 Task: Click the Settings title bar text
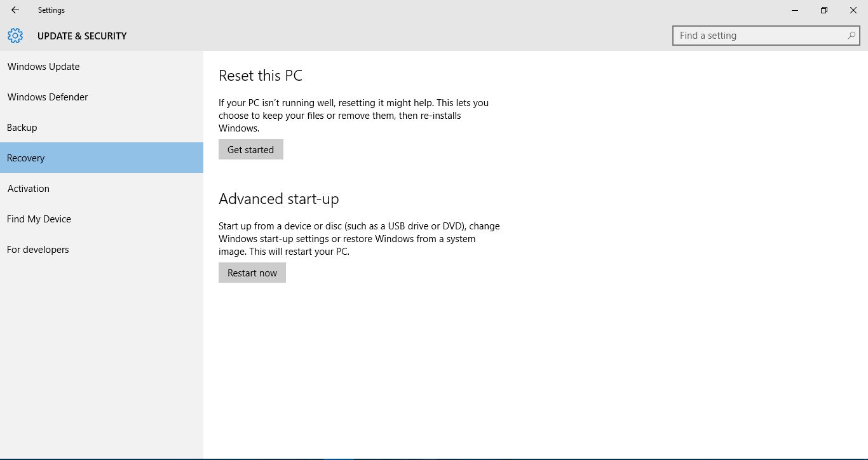pyautogui.click(x=51, y=10)
